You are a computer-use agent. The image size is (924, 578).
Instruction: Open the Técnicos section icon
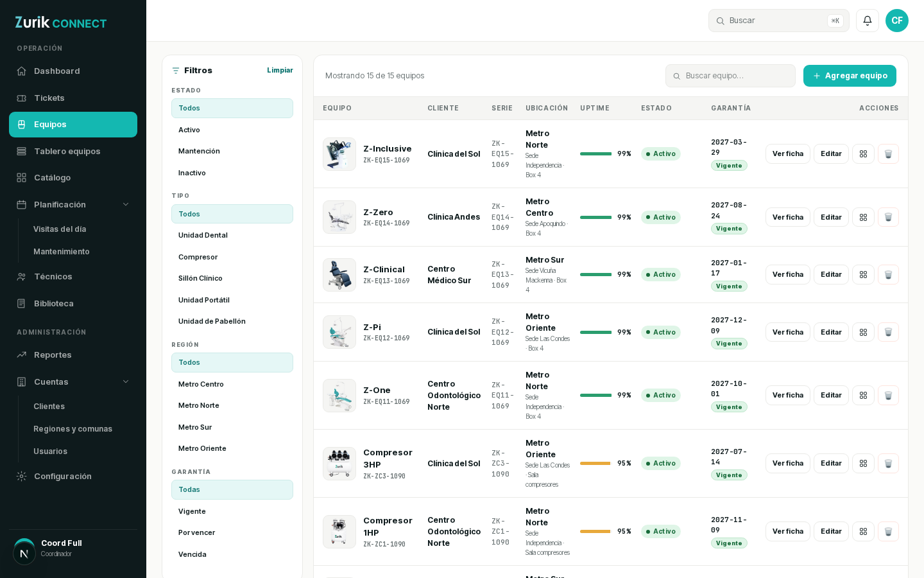22,277
